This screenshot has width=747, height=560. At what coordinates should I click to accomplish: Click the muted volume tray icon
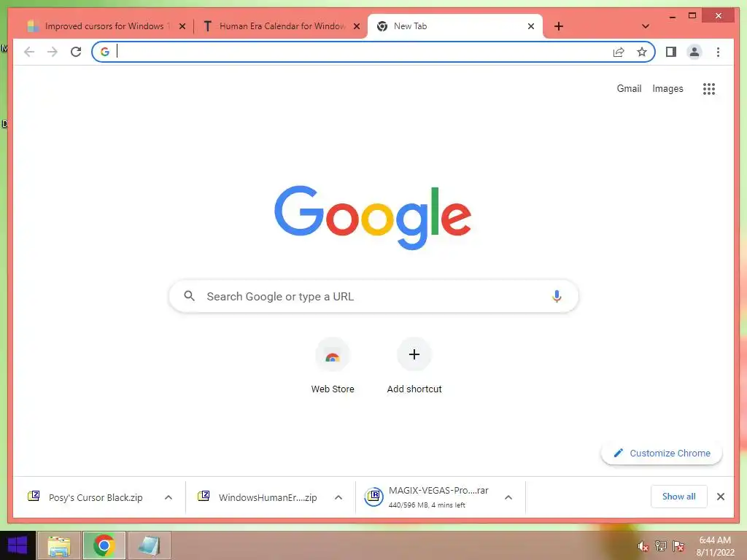tap(643, 546)
